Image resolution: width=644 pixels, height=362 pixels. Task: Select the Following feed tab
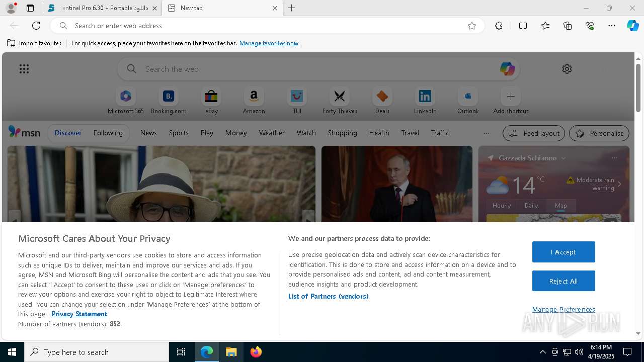click(108, 133)
